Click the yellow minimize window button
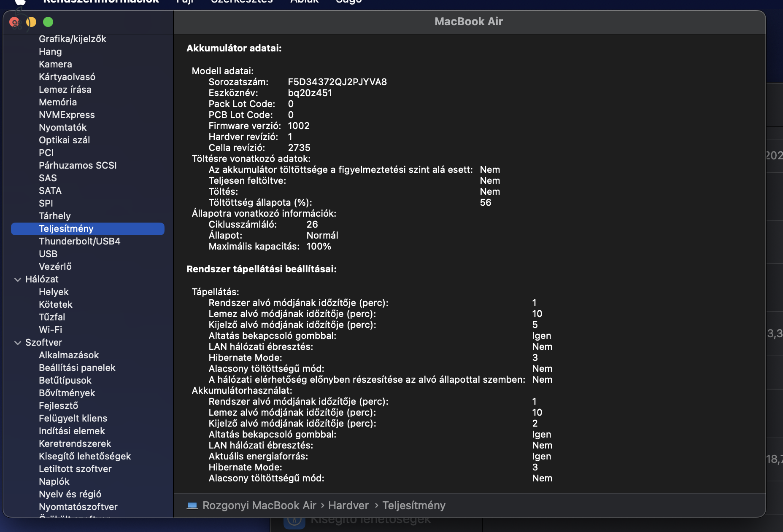 (x=31, y=22)
